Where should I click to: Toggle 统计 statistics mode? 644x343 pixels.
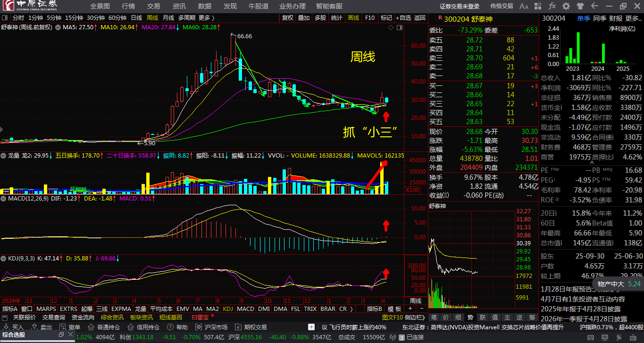(x=336, y=18)
